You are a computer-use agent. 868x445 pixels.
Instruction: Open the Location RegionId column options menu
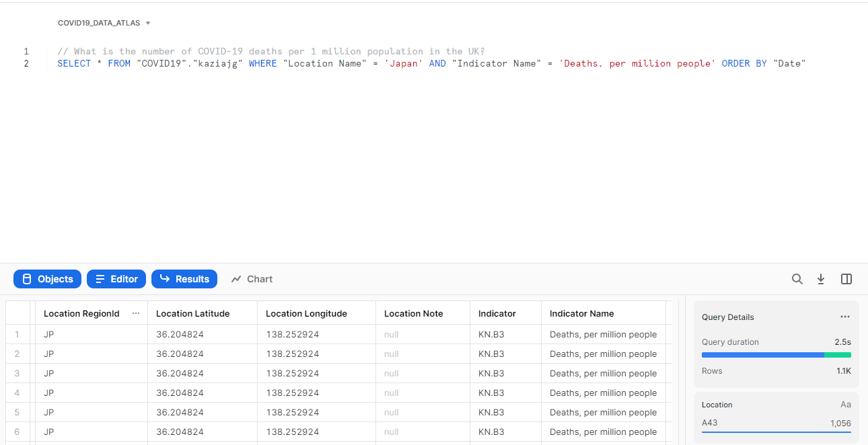[136, 313]
